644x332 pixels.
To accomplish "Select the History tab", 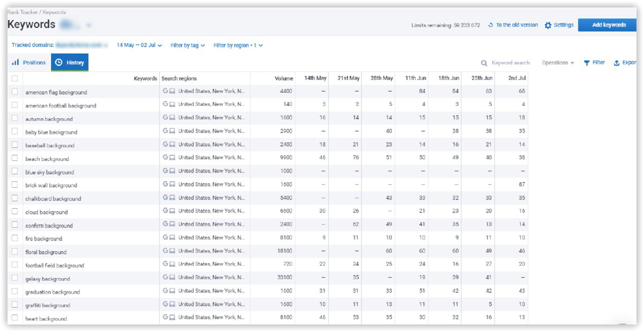I will click(70, 62).
